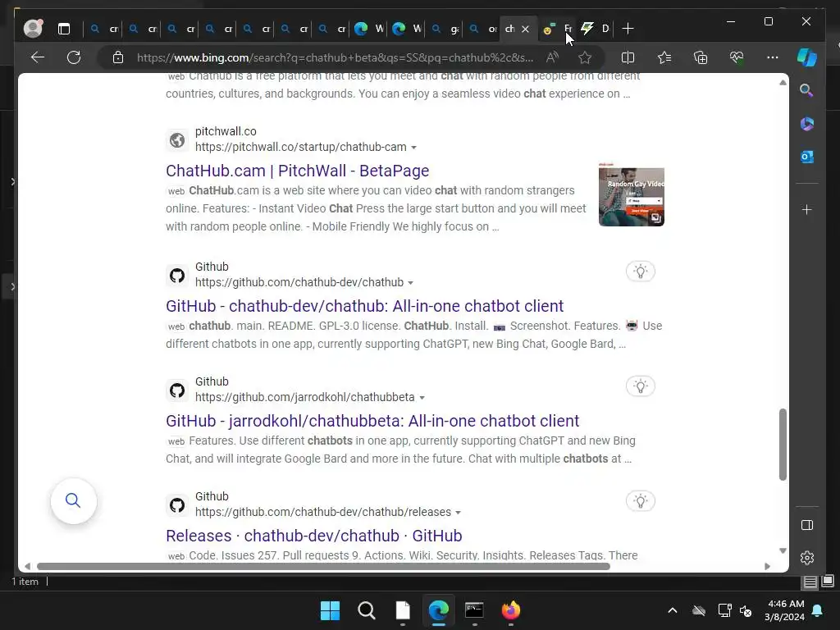Open the Firefox taskbar icon
The height and width of the screenshot is (630, 840).
[x=510, y=610]
